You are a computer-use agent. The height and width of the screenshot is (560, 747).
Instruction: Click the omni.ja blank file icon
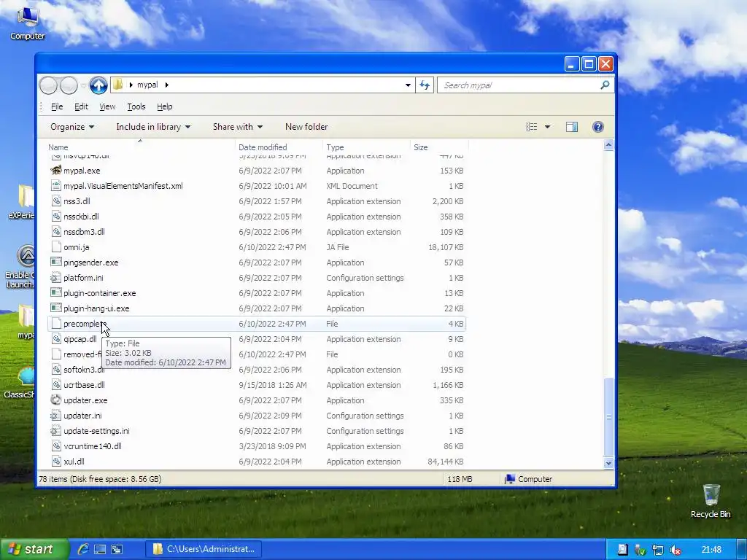tap(55, 247)
